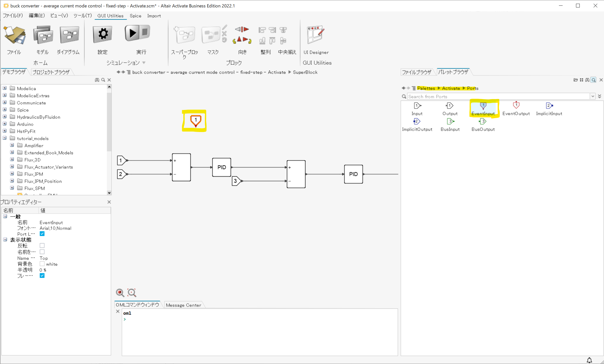Disable the フレー frame checkbox
The height and width of the screenshot is (364, 604).
(42, 276)
